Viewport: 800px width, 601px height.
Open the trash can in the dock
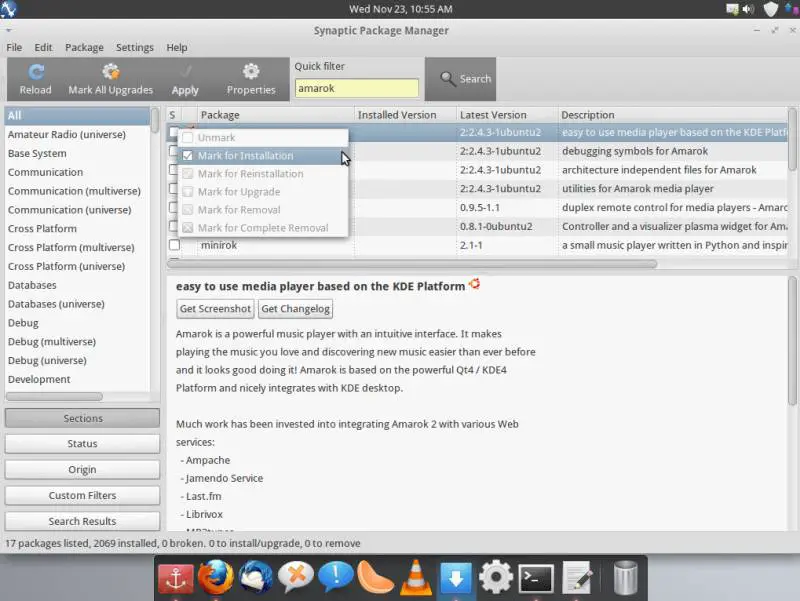coord(625,578)
